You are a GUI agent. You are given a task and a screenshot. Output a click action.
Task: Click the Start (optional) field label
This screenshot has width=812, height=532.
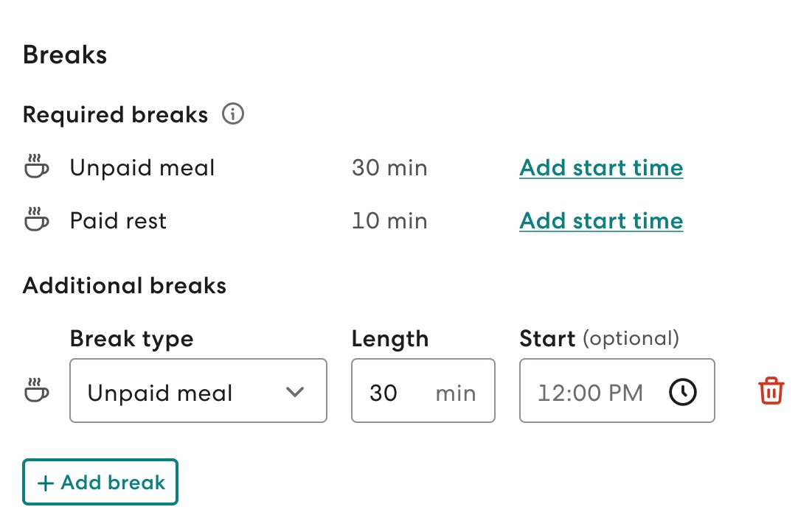pos(599,339)
